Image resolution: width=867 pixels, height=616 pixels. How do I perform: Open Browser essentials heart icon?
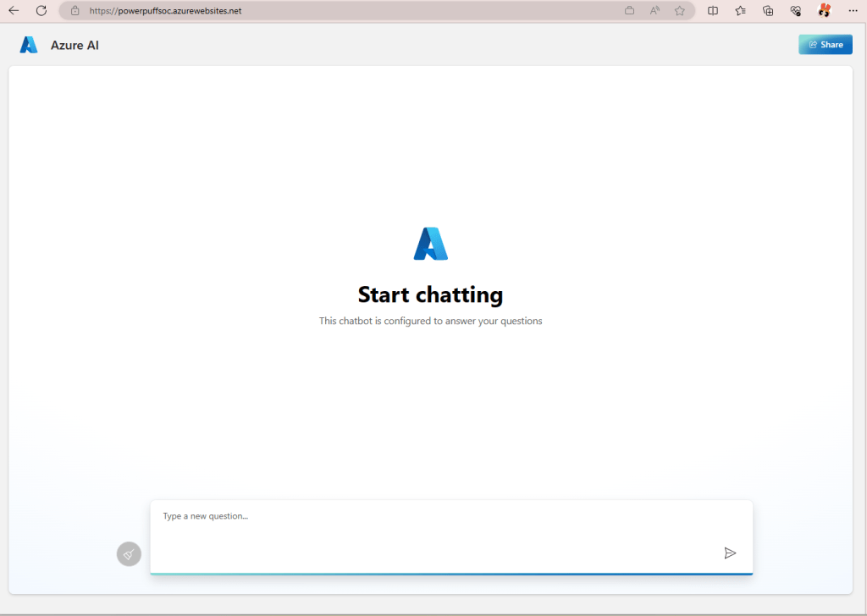pyautogui.click(x=795, y=11)
